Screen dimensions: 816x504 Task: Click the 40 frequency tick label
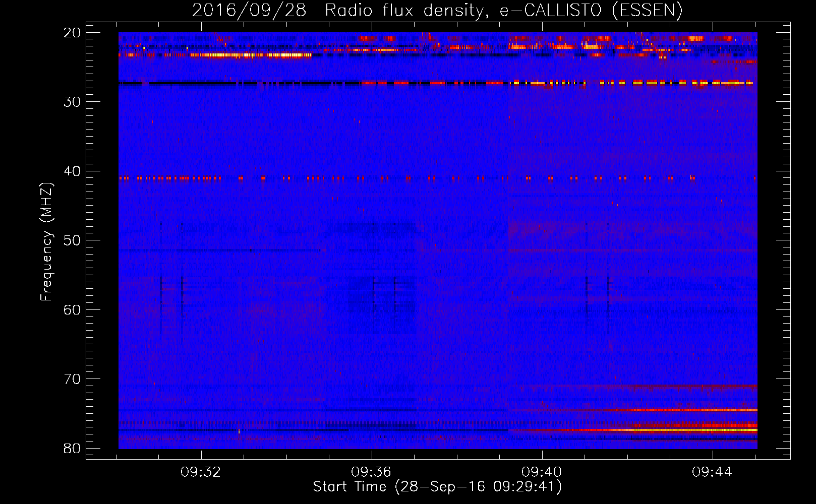coord(73,171)
